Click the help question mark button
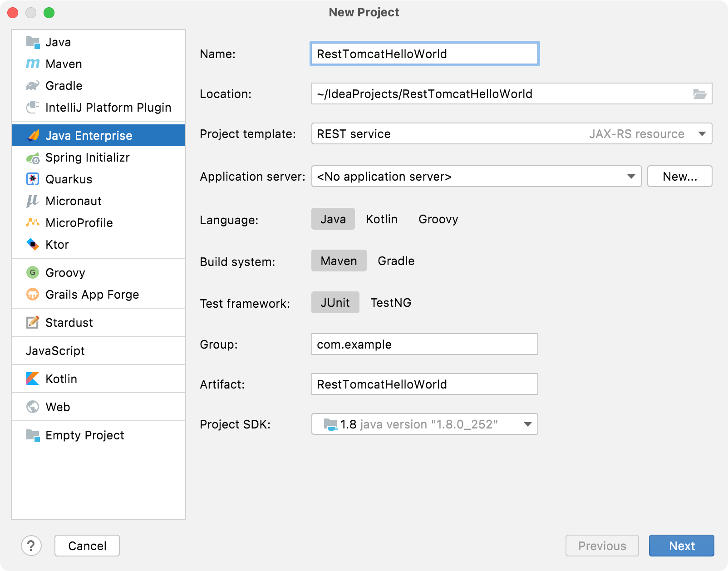This screenshot has height=571, width=728. click(x=31, y=546)
